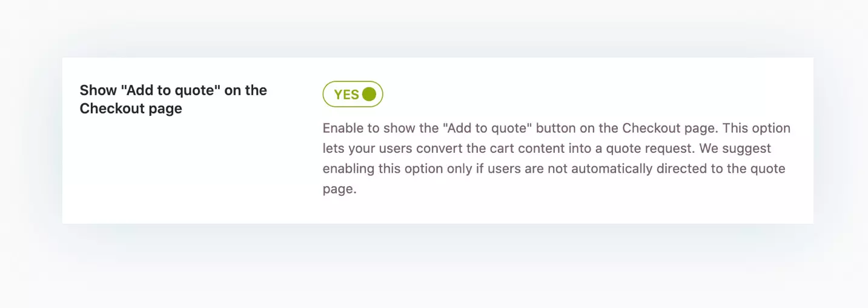Toggle off the "Add to quote" Checkout switch

tap(353, 95)
